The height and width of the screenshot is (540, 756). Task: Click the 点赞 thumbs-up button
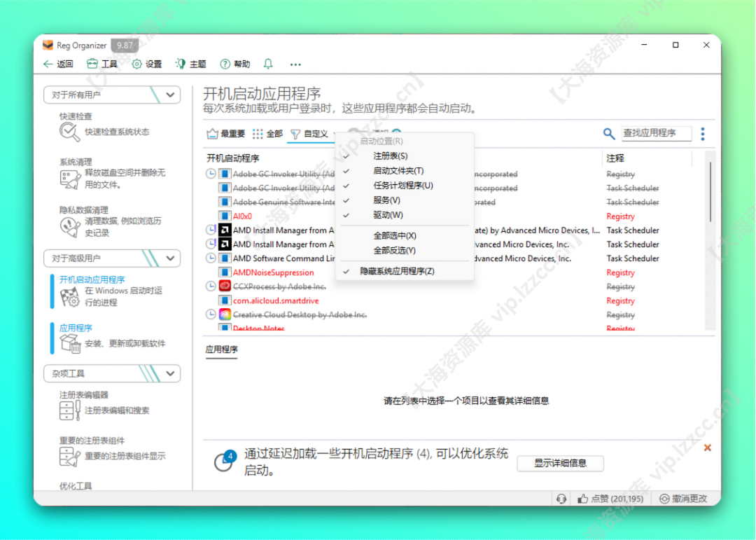click(610, 499)
